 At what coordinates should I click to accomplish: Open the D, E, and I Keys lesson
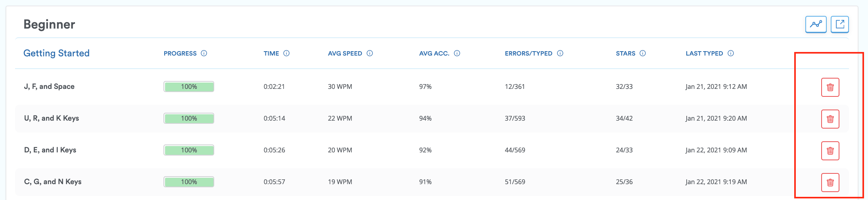50,150
